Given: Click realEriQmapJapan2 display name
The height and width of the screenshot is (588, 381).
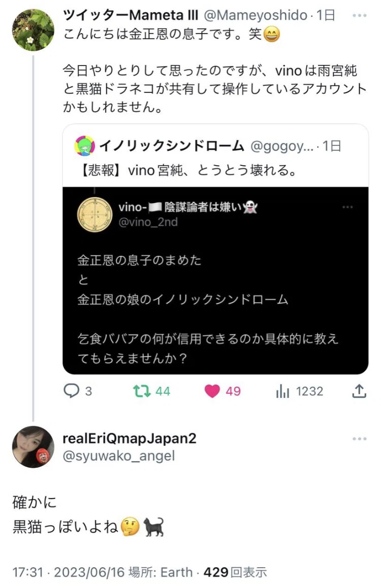Looking at the screenshot, I should pos(130,438).
